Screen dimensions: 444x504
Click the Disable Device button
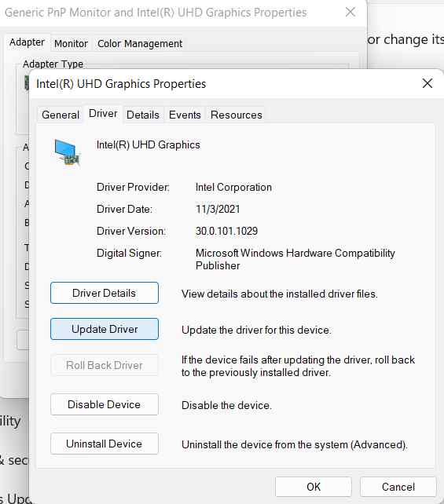105,404
